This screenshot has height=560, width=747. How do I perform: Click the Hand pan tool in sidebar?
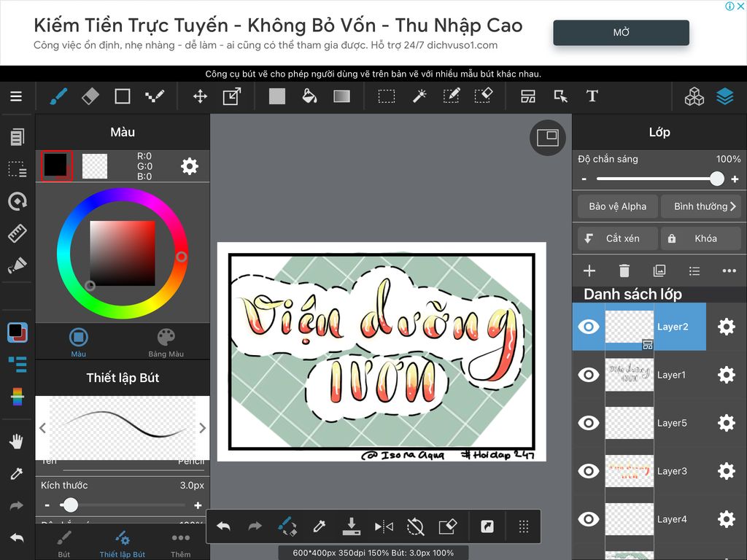[x=16, y=441]
